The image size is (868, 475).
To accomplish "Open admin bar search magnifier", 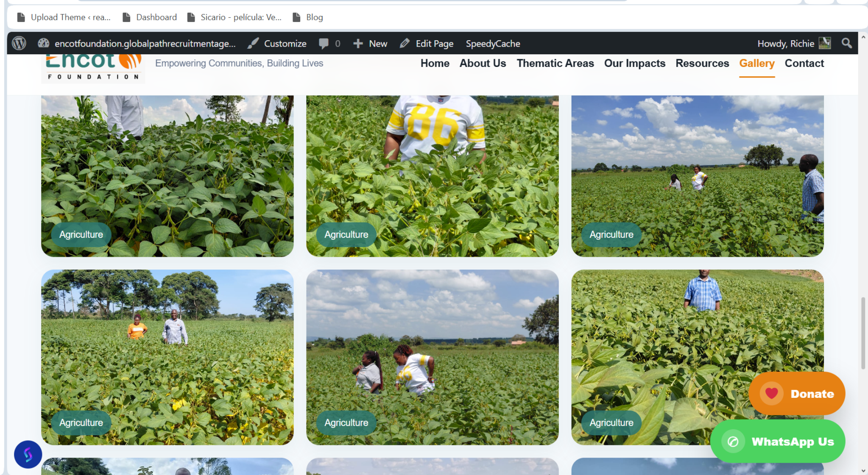I will pos(846,43).
